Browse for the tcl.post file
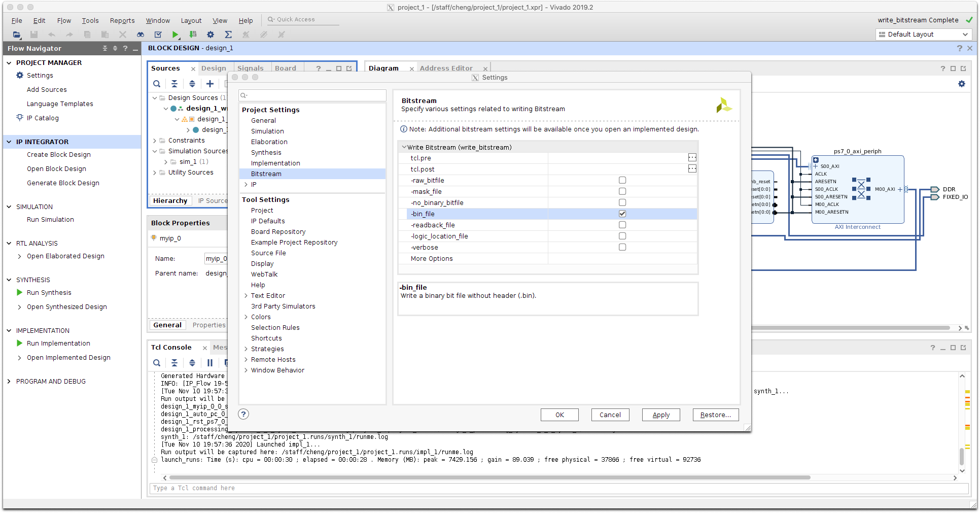Viewport: 980px width, 513px height. coord(692,168)
